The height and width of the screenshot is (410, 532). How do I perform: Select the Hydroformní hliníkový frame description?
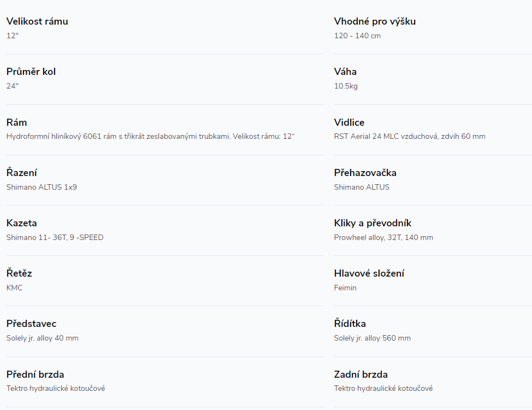pyautogui.click(x=151, y=137)
